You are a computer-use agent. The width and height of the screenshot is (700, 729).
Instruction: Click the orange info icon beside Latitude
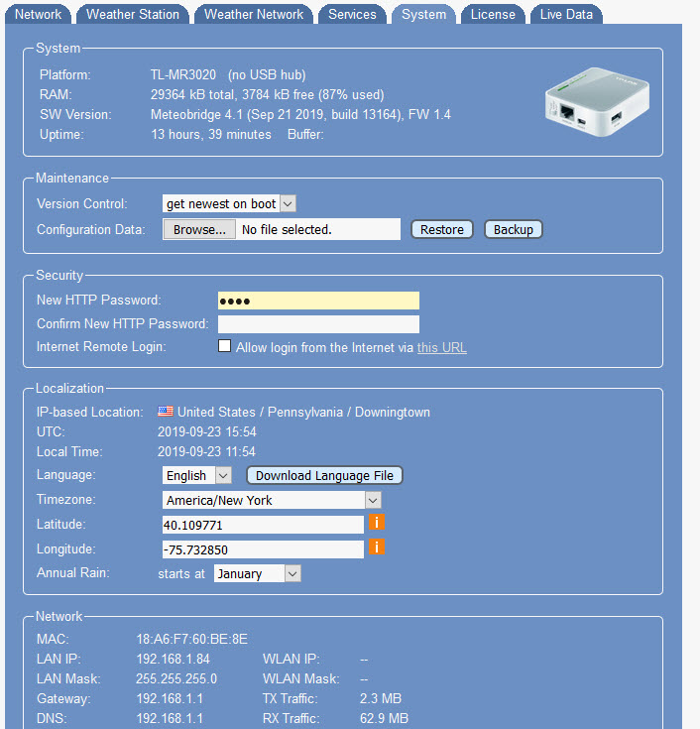tap(377, 523)
